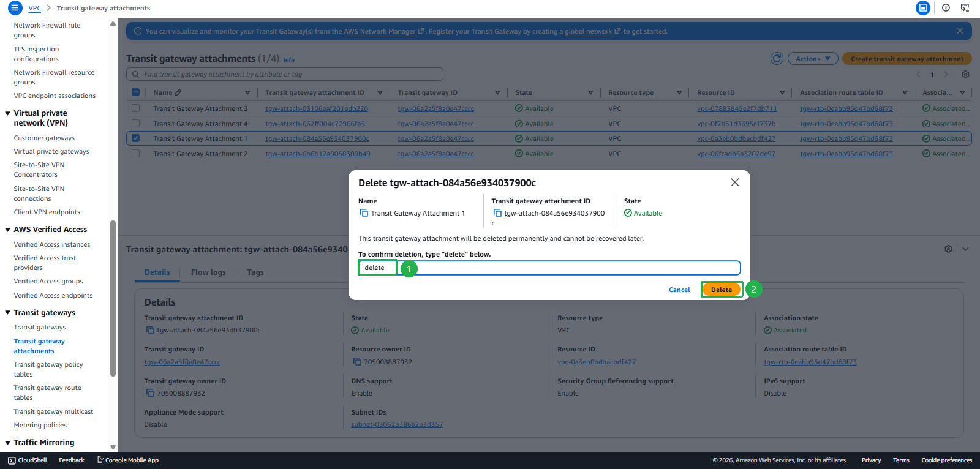Select Transit Gateway Attachment 4 checkbox
This screenshot has width=980, height=469.
point(135,124)
